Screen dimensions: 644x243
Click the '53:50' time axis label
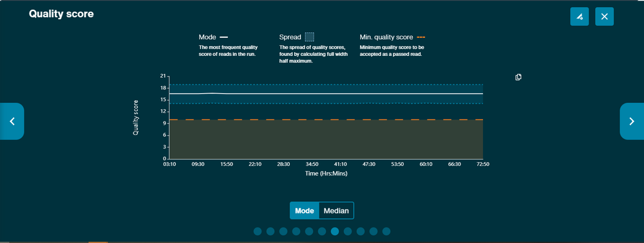(x=397, y=164)
